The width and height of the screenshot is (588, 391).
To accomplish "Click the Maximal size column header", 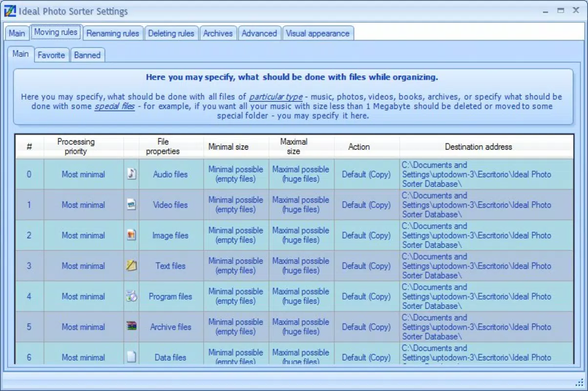I will pyautogui.click(x=301, y=147).
